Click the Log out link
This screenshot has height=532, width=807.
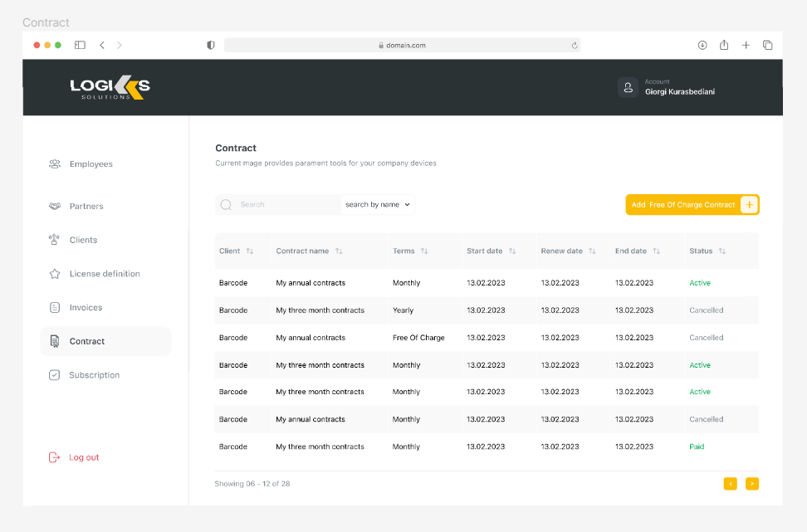tap(83, 457)
